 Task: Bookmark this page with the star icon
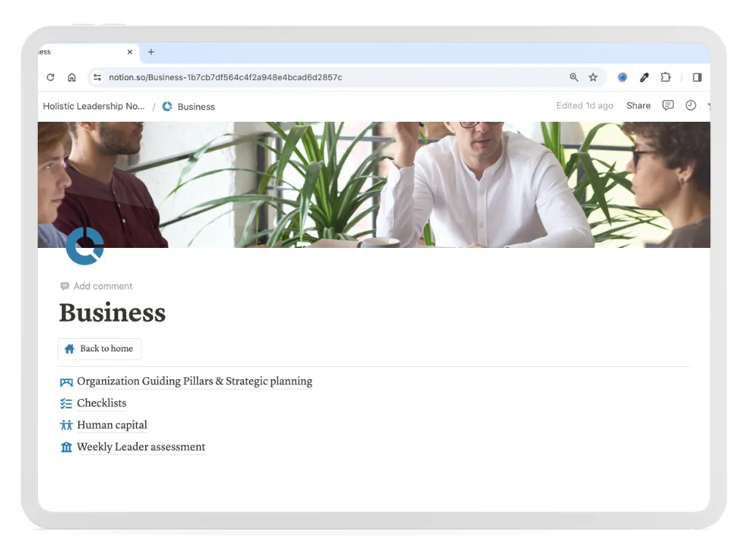(x=592, y=77)
